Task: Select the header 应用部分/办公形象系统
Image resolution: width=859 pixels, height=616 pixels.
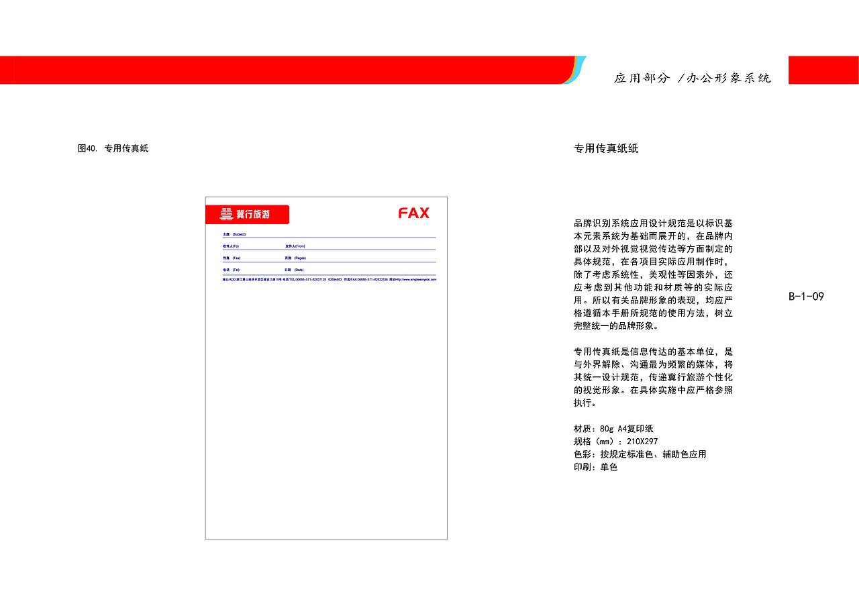Action: [x=695, y=77]
